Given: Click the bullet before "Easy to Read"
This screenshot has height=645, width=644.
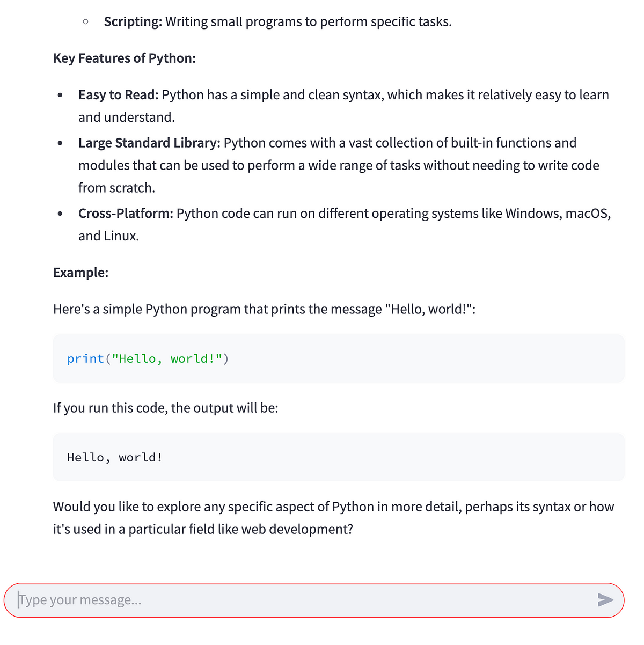Looking at the screenshot, I should 60,96.
